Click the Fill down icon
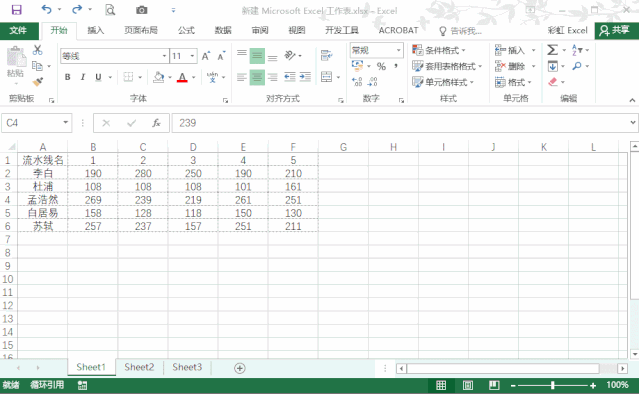The height and width of the screenshot is (394, 639). click(x=553, y=66)
